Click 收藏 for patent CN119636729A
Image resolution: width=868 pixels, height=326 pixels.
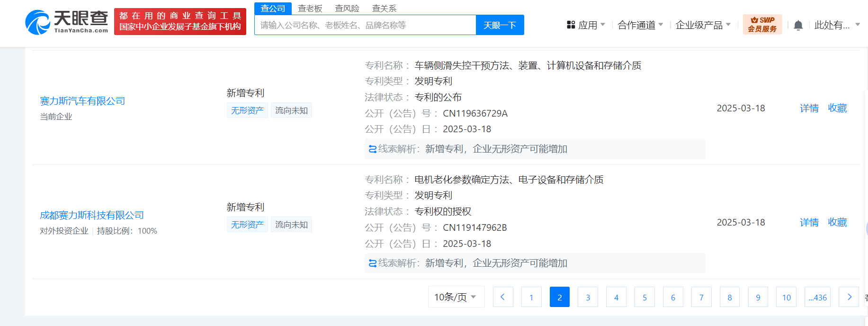[837, 108]
